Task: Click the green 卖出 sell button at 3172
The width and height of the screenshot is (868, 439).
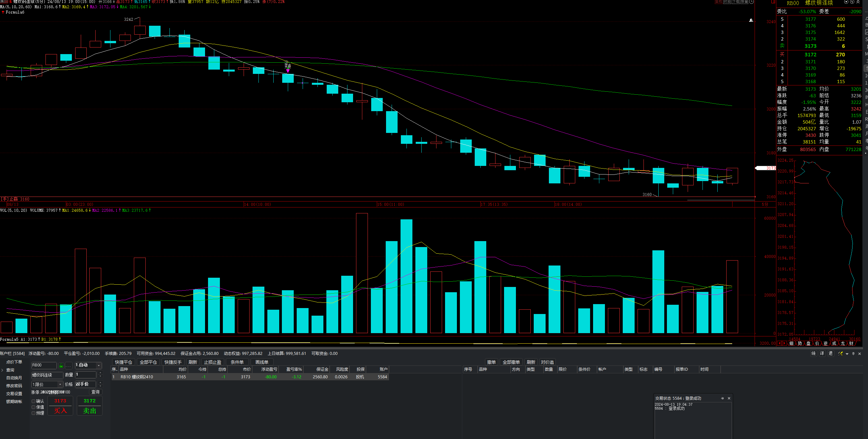Action: click(90, 406)
